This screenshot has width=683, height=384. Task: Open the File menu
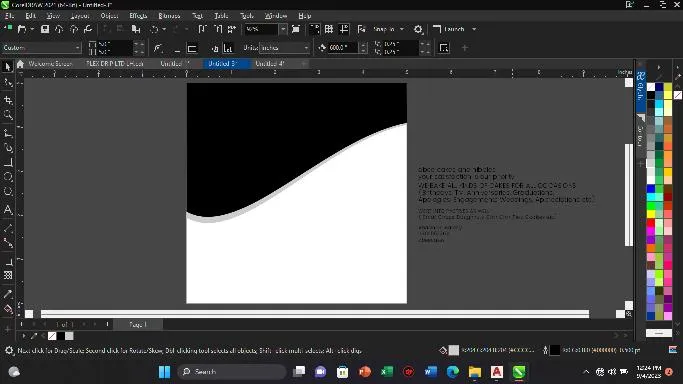[x=10, y=16]
